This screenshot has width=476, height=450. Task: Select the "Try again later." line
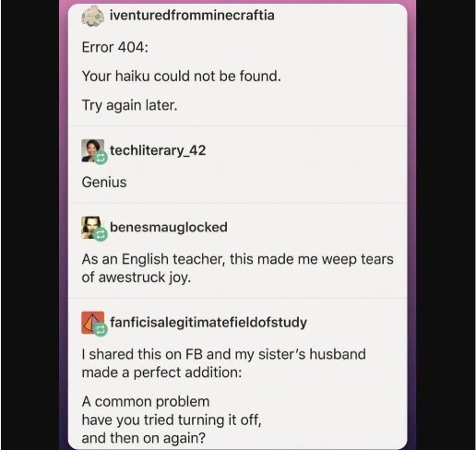pyautogui.click(x=129, y=105)
